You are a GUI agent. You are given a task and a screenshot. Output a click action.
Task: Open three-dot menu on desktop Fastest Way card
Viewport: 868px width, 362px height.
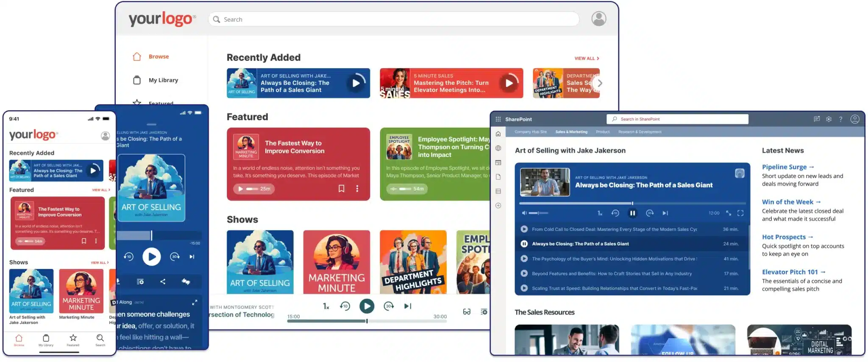tap(357, 189)
